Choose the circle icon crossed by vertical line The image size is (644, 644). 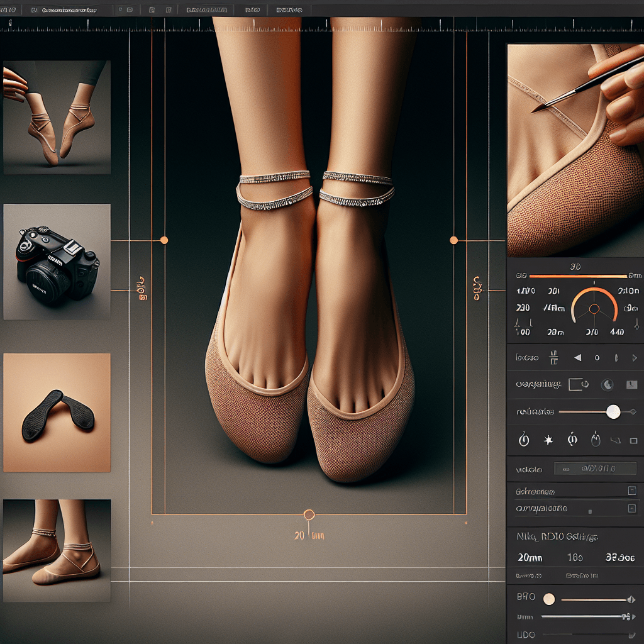572,440
